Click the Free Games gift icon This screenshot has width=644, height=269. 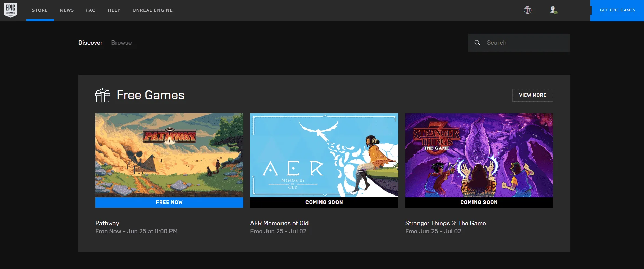pos(103,95)
